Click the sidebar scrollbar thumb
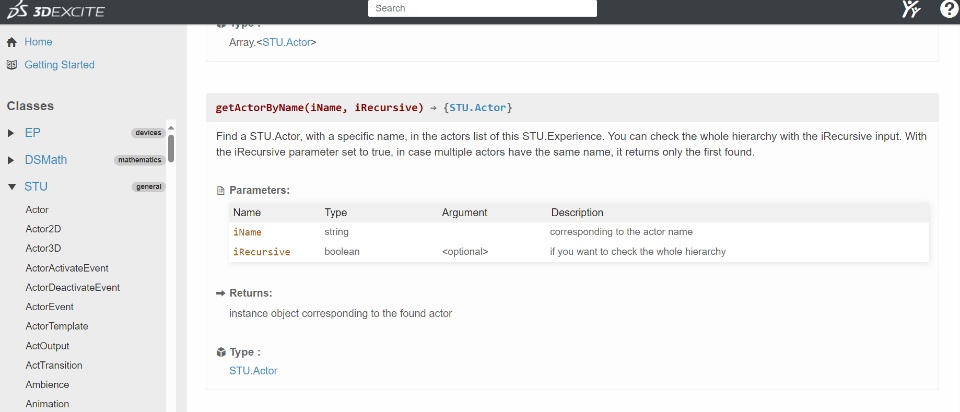The image size is (960, 412). coord(171,148)
